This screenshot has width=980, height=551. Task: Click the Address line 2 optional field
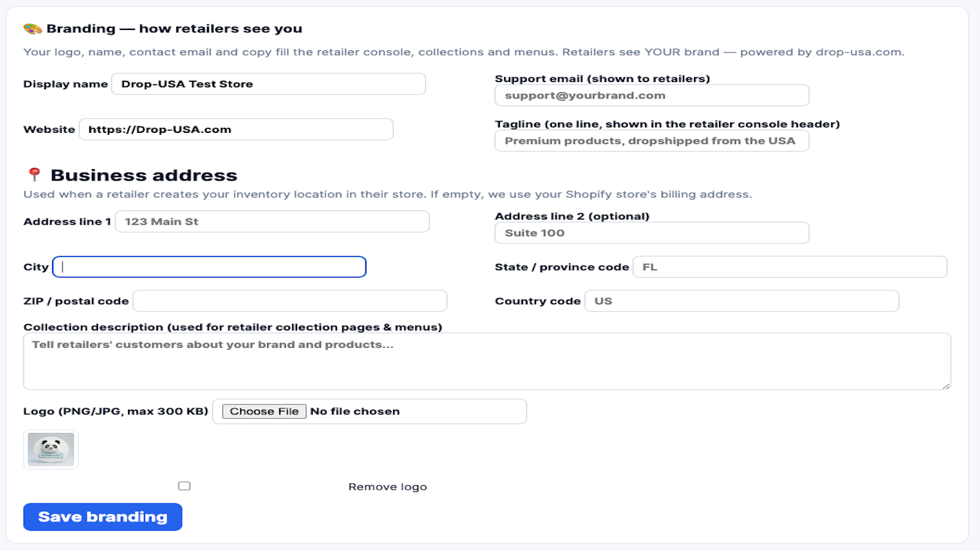point(652,233)
